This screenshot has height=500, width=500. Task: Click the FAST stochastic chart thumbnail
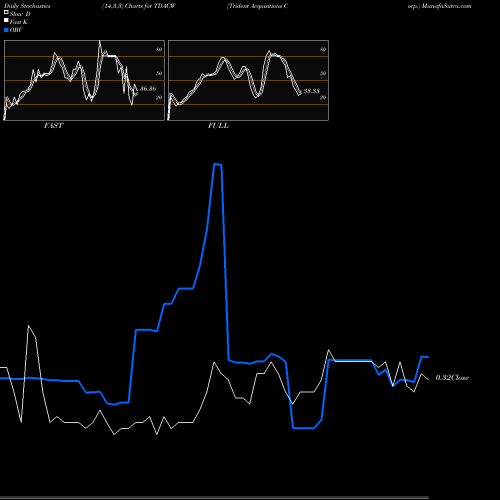(x=84, y=80)
